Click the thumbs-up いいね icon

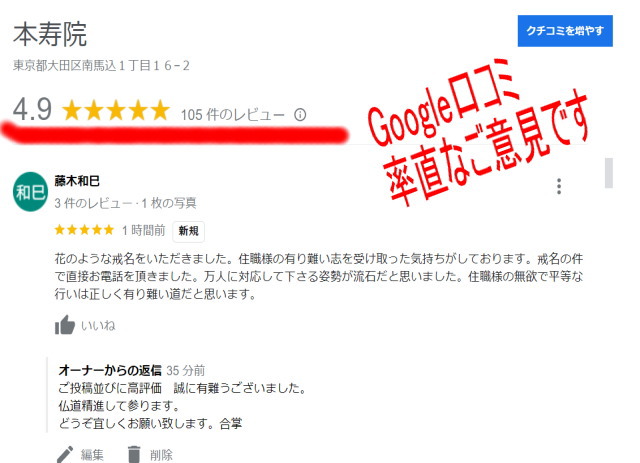[64, 325]
